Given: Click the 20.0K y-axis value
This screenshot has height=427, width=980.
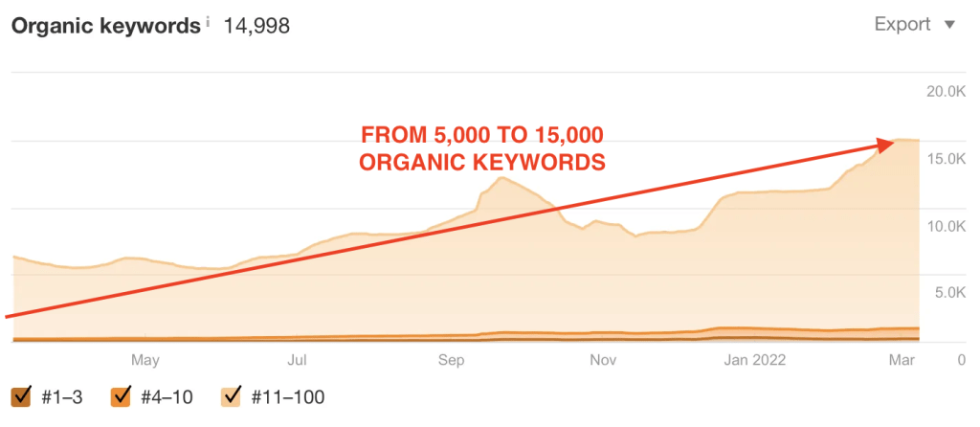Looking at the screenshot, I should coord(947,92).
